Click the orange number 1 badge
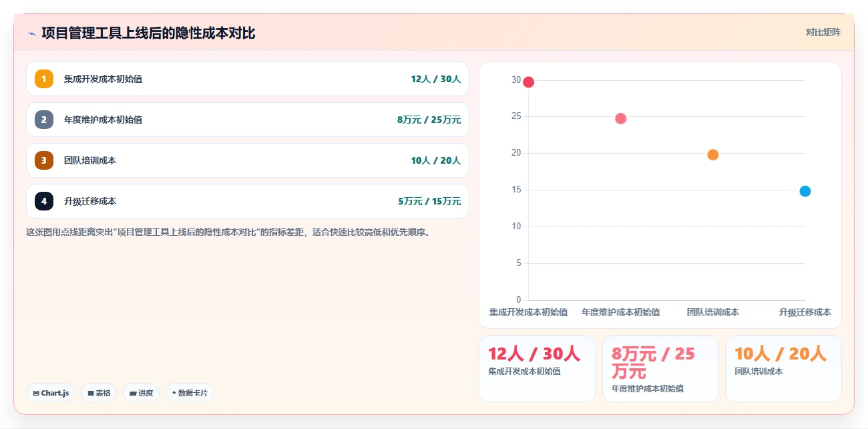This screenshot has height=429, width=868. click(x=44, y=79)
